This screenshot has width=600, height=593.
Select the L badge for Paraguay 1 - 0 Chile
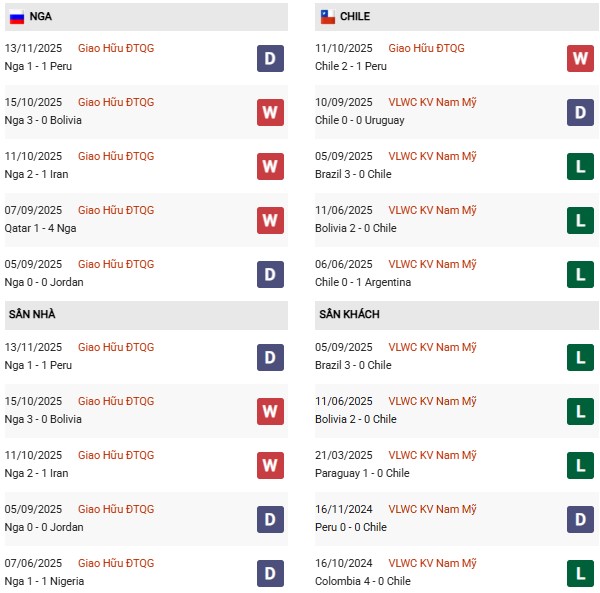(581, 465)
